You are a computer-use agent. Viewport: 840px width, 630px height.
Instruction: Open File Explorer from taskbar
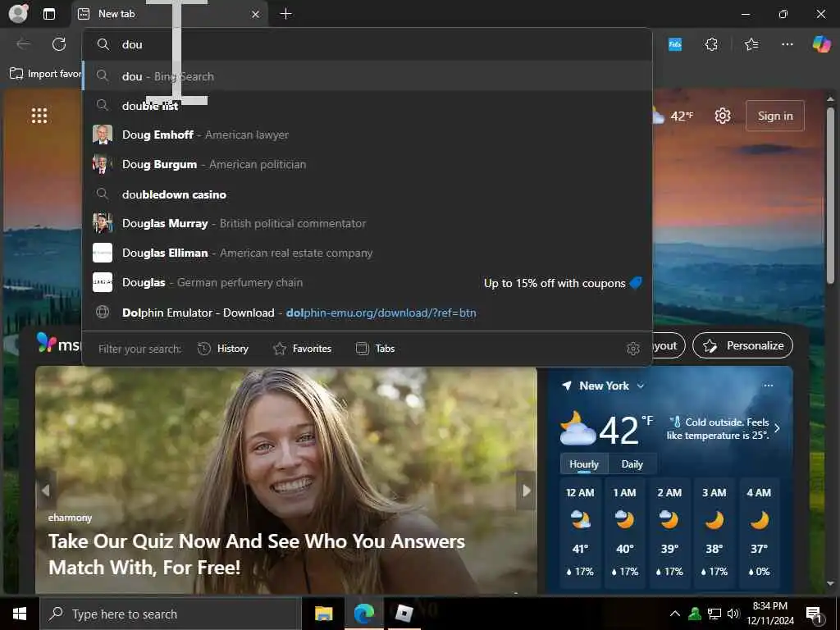click(323, 614)
